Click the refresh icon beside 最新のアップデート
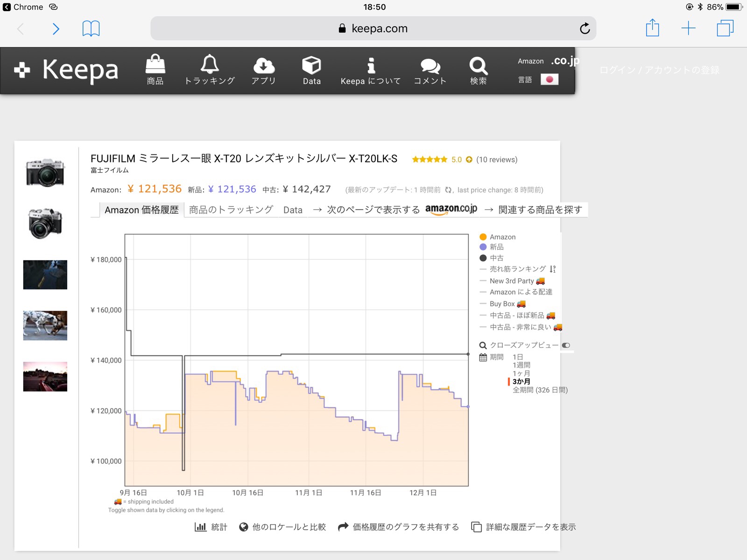 click(x=448, y=190)
